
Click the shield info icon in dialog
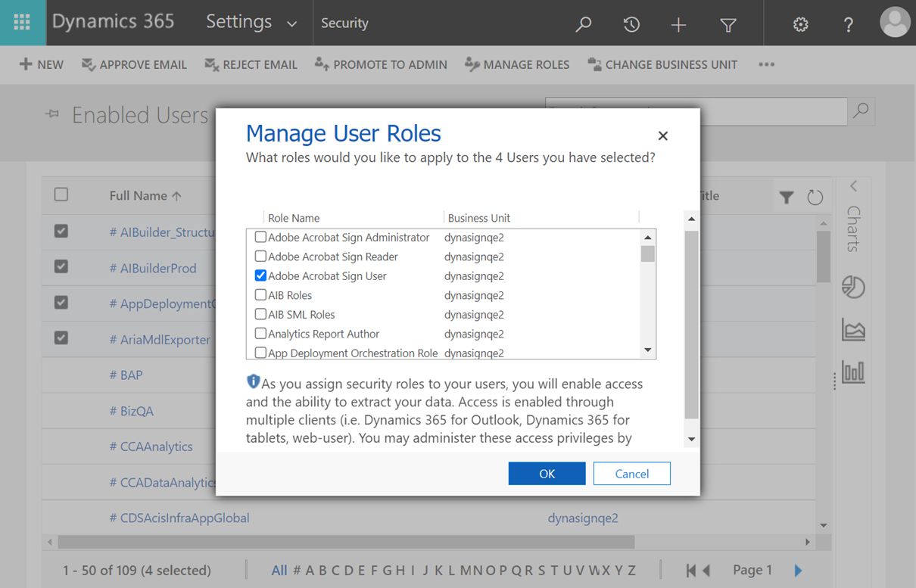pos(253,381)
